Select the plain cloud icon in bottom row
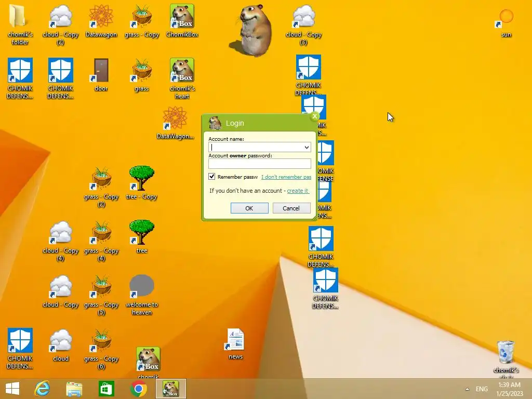 pyautogui.click(x=60, y=345)
